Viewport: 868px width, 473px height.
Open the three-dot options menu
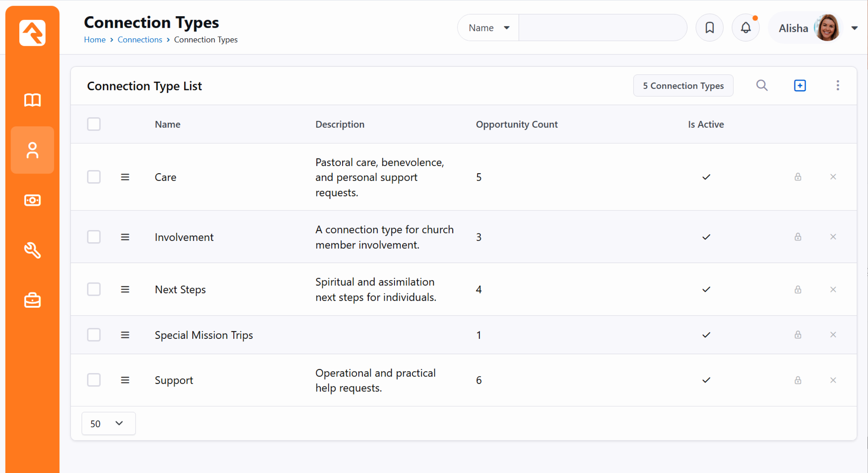point(837,85)
